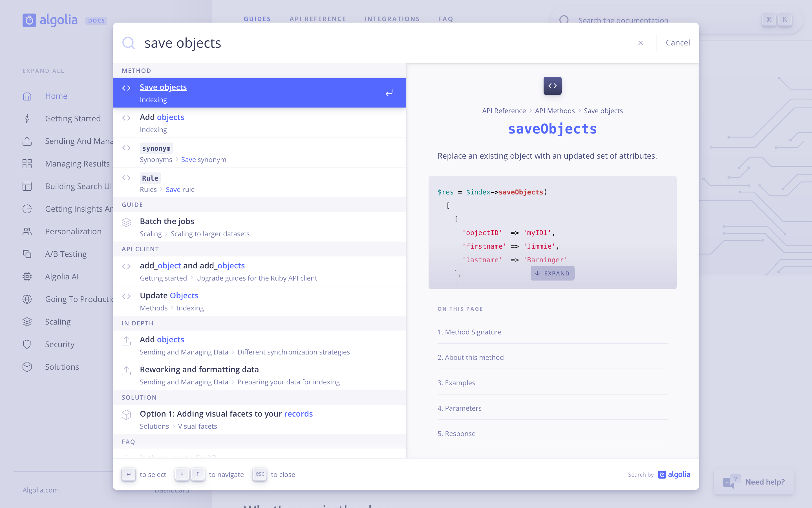Click code icon beside add_object result

(x=126, y=266)
